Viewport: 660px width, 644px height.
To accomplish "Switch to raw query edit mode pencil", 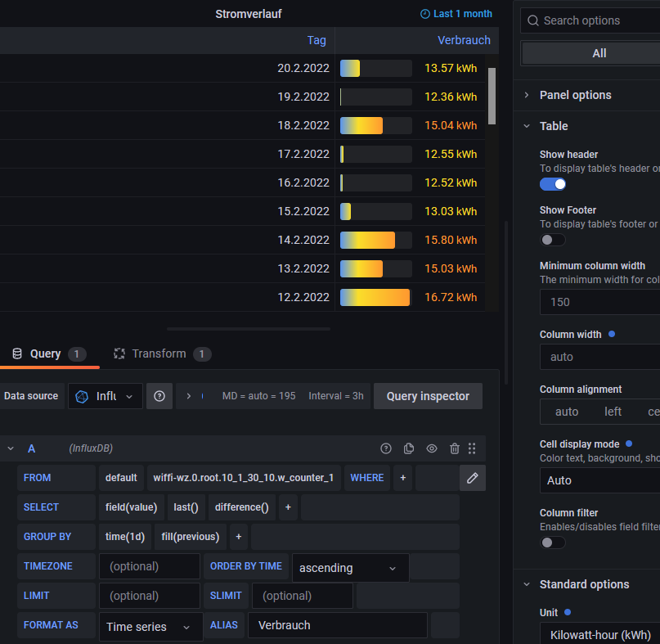I will coord(472,478).
